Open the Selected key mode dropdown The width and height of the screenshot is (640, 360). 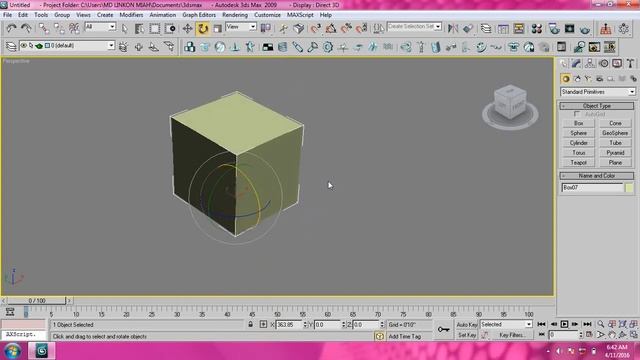pos(506,324)
